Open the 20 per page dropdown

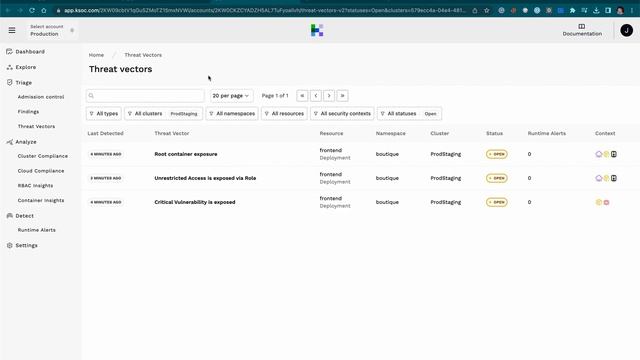click(231, 96)
